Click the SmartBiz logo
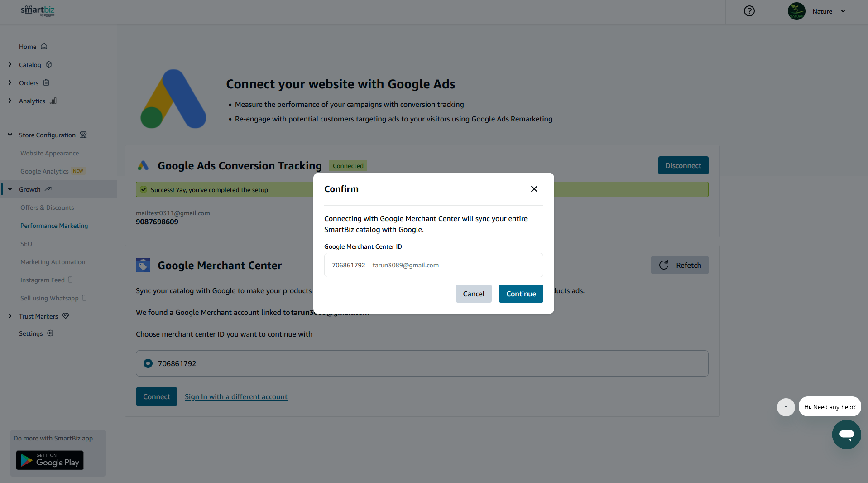This screenshot has width=868, height=483. [38, 10]
